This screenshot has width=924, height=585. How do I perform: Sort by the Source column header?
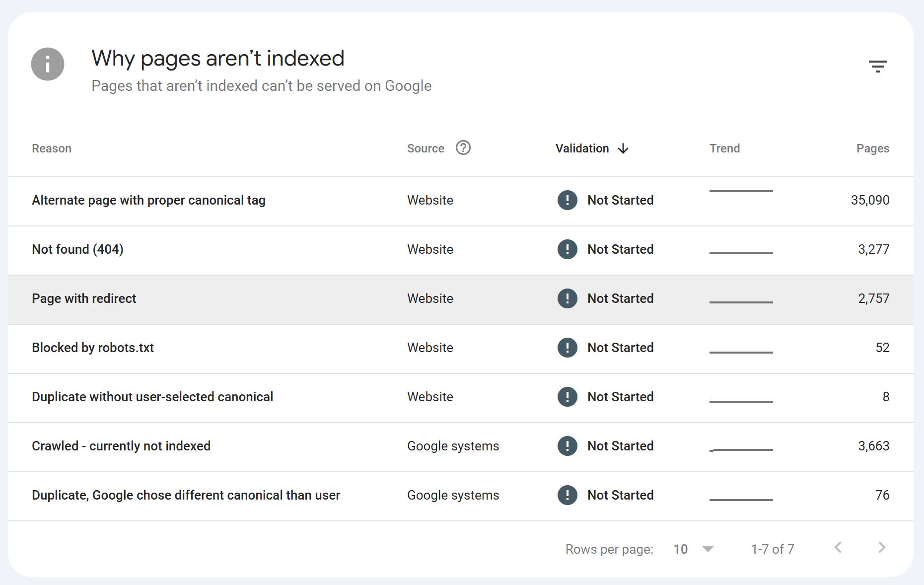(x=426, y=148)
